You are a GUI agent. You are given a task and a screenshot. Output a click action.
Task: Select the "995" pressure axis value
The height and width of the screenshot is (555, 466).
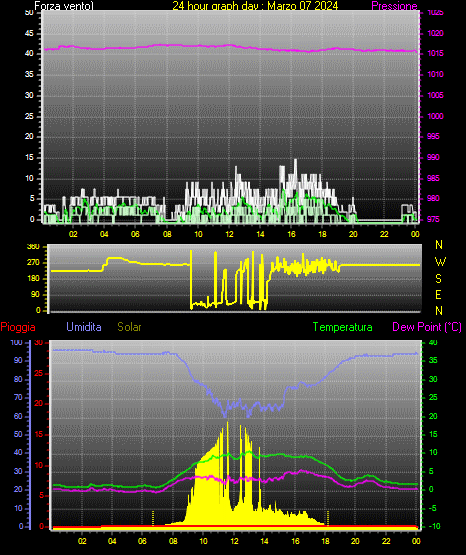point(433,136)
